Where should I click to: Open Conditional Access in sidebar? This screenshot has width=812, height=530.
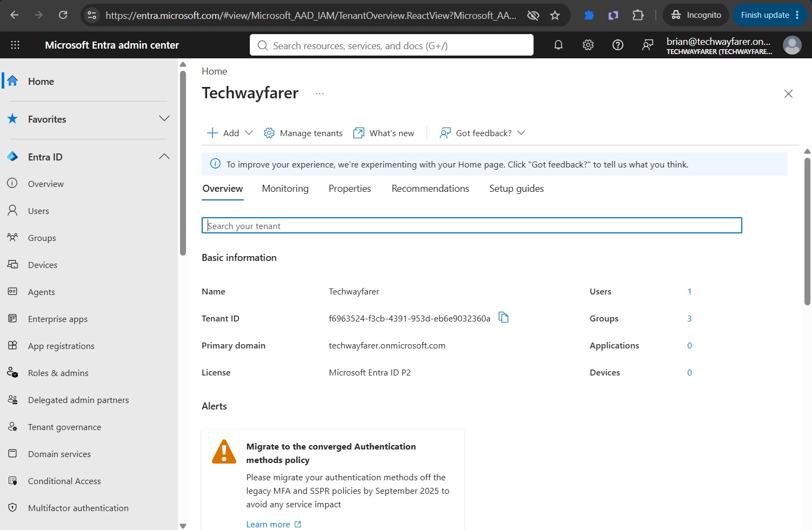pos(64,481)
